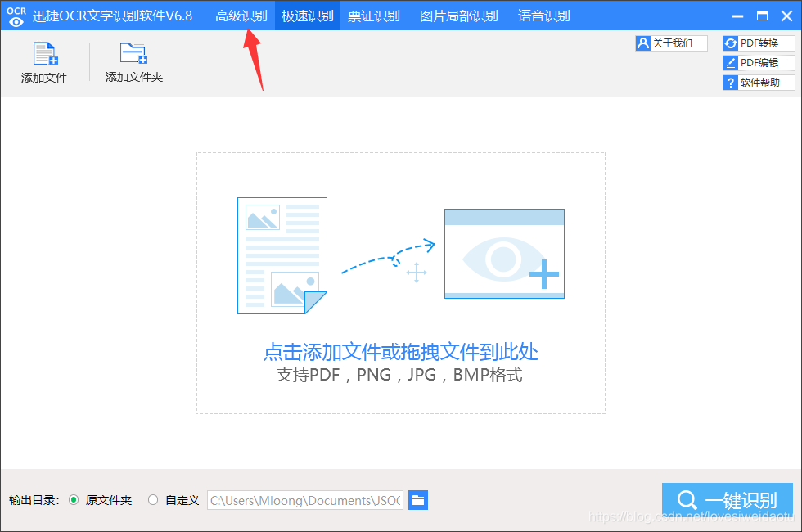Open 软件帮助 (Software Help)
802x532 pixels.
pos(759,82)
